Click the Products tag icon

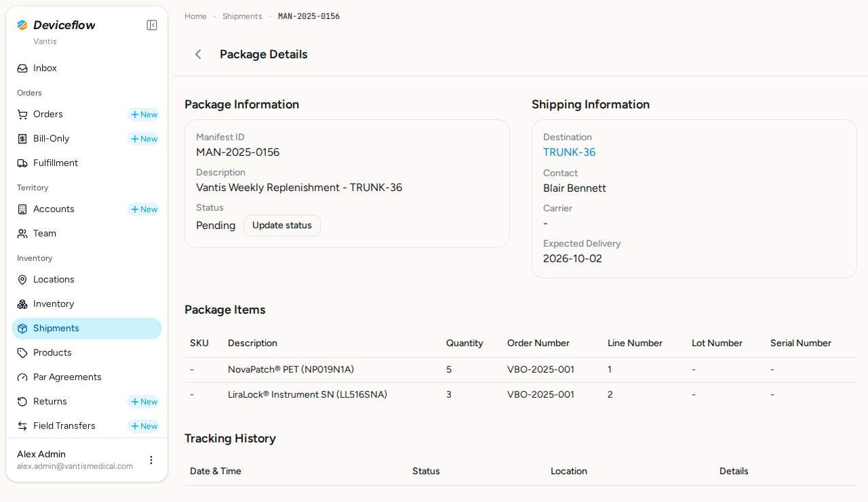(22, 353)
